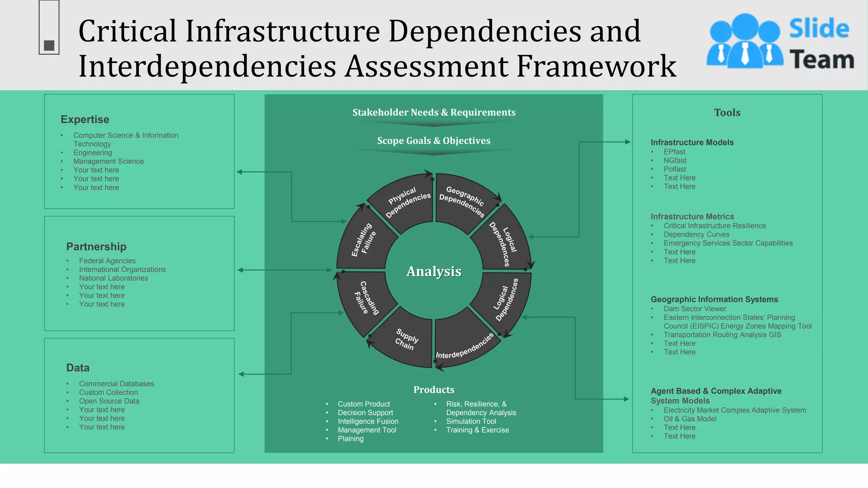868x488 pixels.
Task: Select the 'National Laboratories' bullet
Action: pyautogui.click(x=114, y=278)
